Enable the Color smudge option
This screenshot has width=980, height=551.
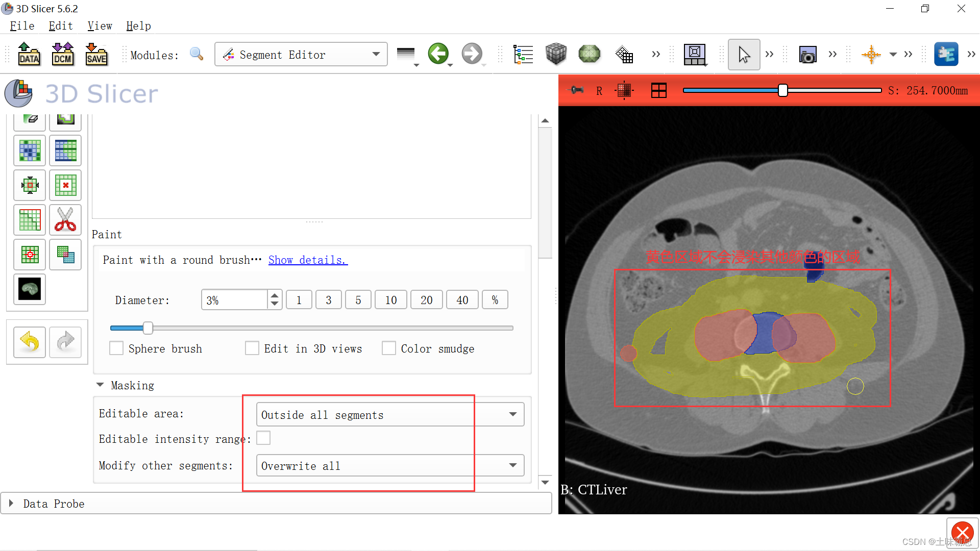pos(389,348)
